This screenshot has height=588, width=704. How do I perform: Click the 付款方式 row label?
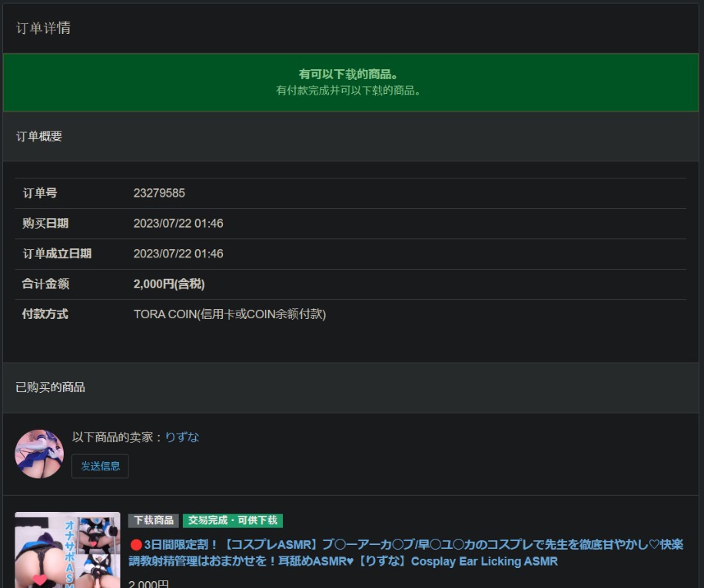coord(37,314)
